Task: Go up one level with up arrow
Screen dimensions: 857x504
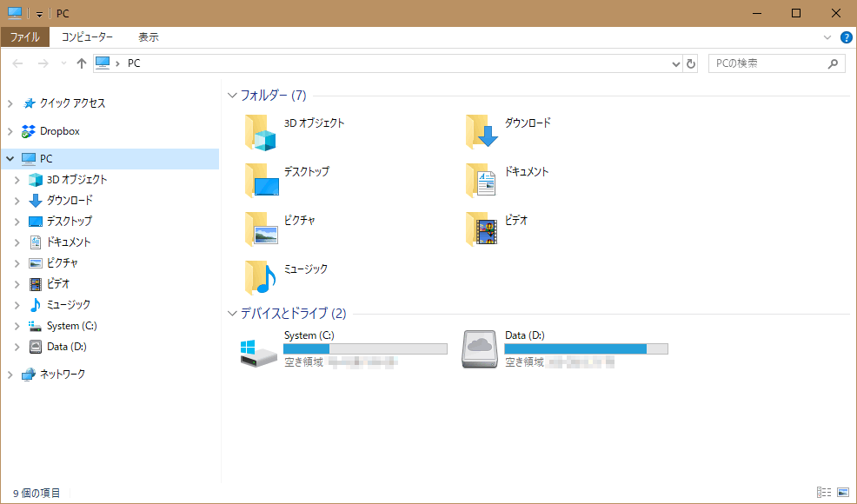Action: 82,63
